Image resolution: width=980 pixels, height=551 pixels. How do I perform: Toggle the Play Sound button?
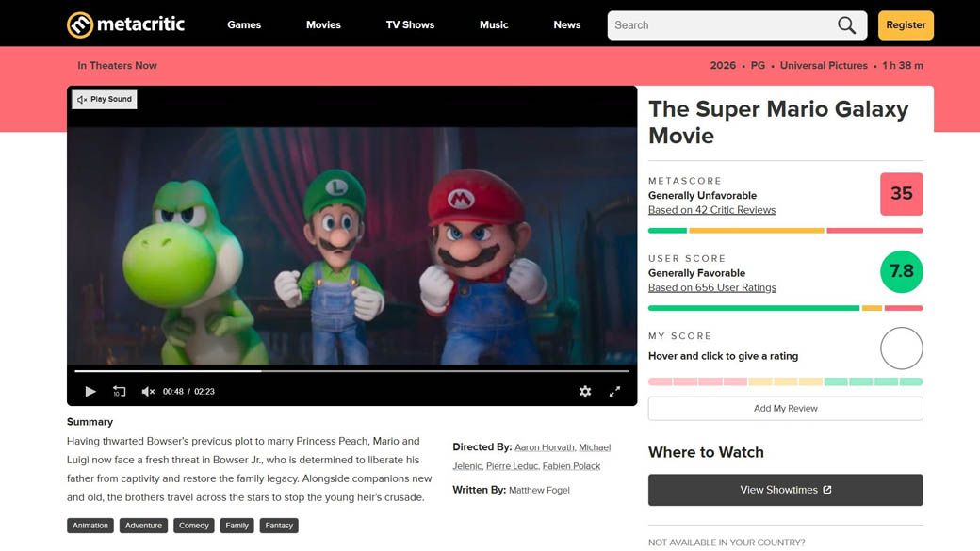[x=105, y=99]
